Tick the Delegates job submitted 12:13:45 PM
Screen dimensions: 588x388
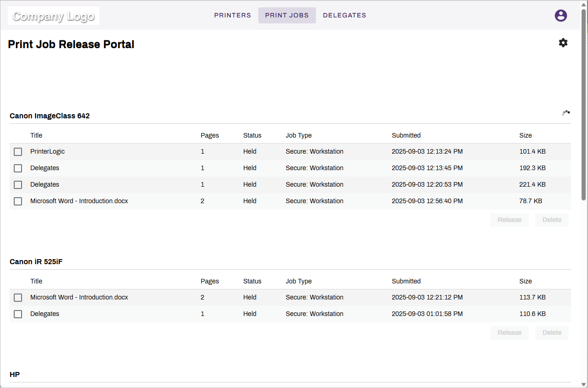click(18, 168)
